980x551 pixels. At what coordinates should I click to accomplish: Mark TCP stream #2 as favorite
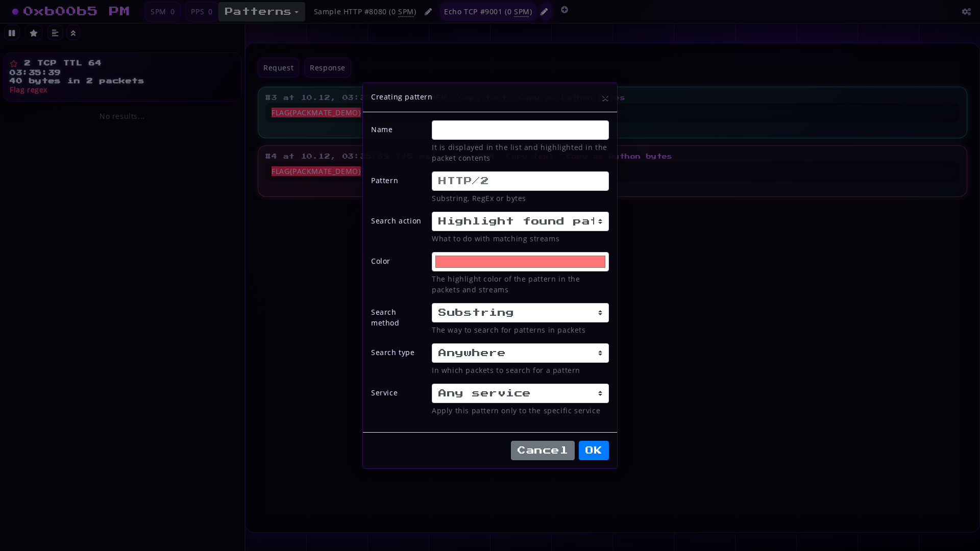pyautogui.click(x=14, y=63)
